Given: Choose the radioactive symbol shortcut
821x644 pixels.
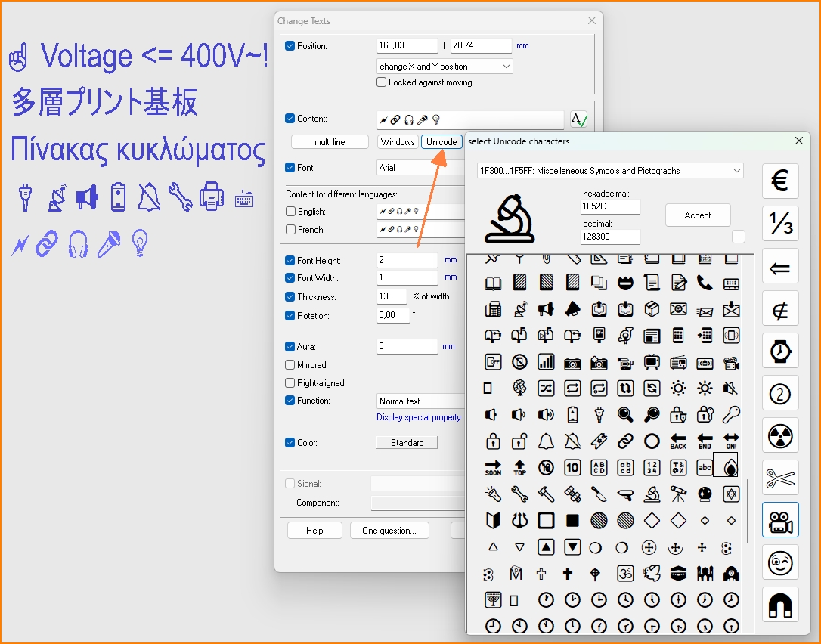Looking at the screenshot, I should point(780,435).
